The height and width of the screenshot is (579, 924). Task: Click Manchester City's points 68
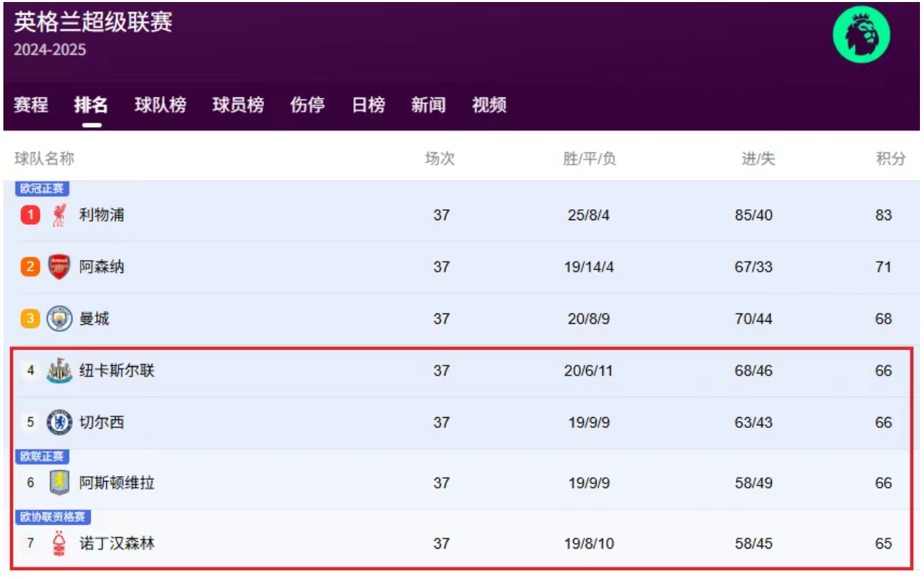[x=883, y=318]
